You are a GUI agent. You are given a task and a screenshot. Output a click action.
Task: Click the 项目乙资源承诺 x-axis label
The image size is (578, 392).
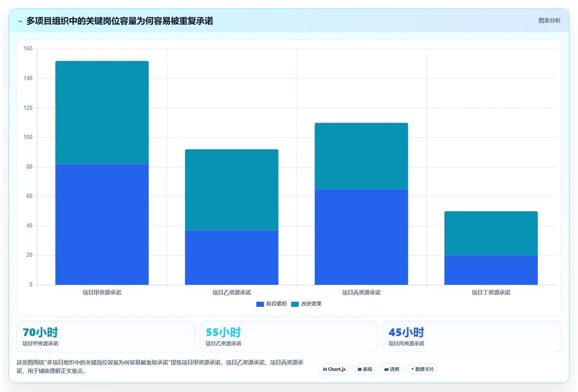(x=232, y=292)
